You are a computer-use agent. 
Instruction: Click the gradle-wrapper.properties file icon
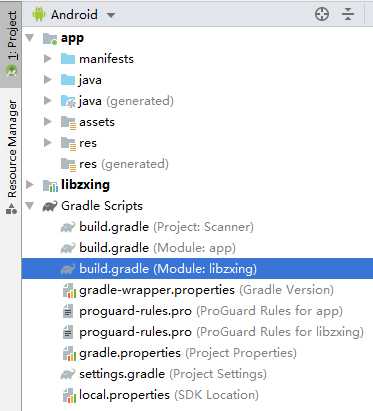click(x=69, y=290)
